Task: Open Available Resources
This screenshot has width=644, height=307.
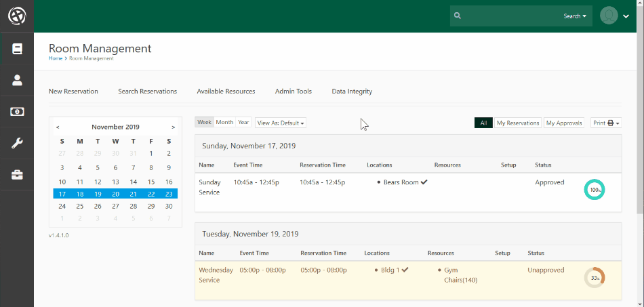Action: pos(226,91)
